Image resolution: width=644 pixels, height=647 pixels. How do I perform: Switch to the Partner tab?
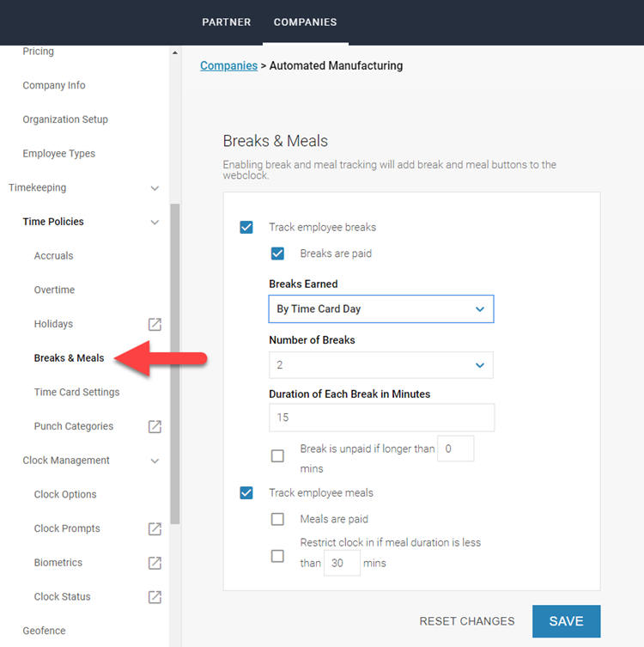click(x=227, y=22)
